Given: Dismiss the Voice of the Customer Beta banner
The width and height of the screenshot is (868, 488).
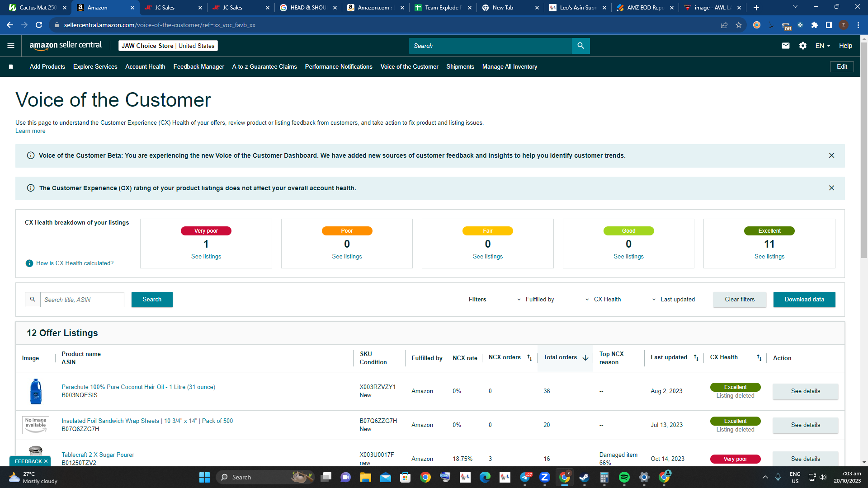Looking at the screenshot, I should (831, 155).
